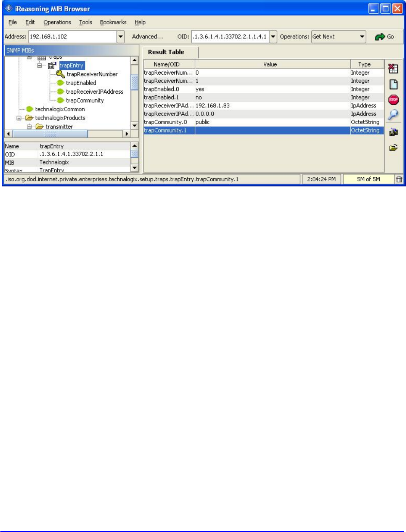
Task: Click the folder icon beside transmitter
Action: (40, 126)
